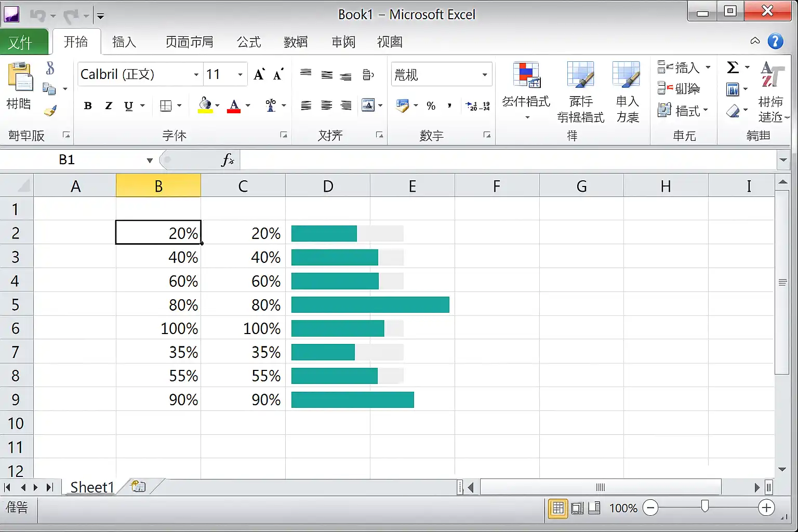Toggle Italic formatting
798x532 pixels.
coord(109,105)
